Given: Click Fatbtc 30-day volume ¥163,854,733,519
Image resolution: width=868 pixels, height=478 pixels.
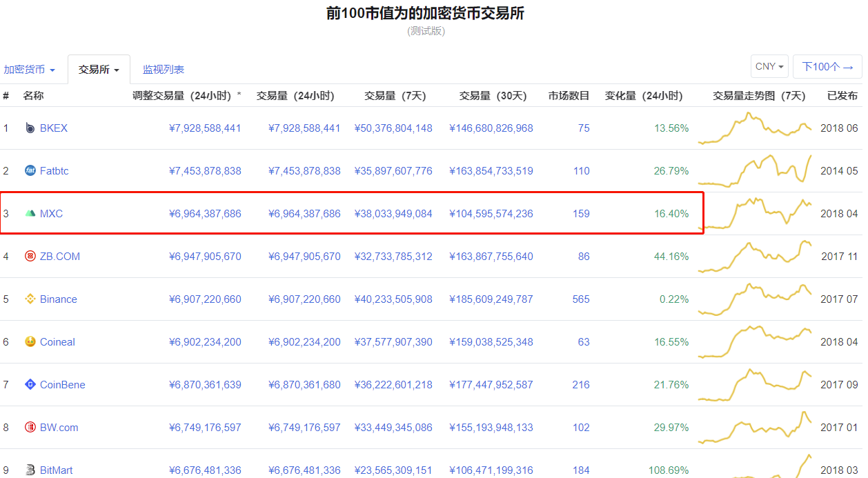Looking at the screenshot, I should pos(491,171).
